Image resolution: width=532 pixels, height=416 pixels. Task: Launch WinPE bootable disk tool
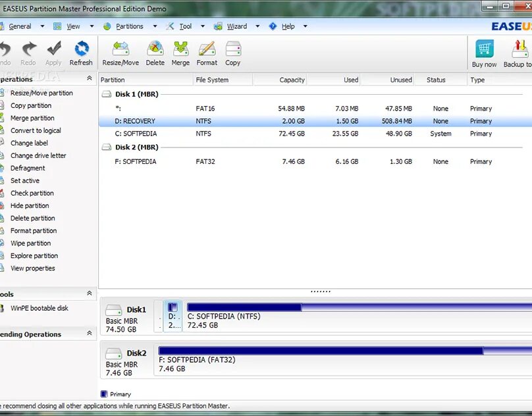tap(40, 308)
